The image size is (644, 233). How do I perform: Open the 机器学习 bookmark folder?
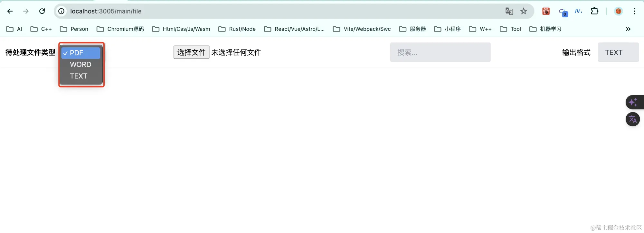coord(545,29)
